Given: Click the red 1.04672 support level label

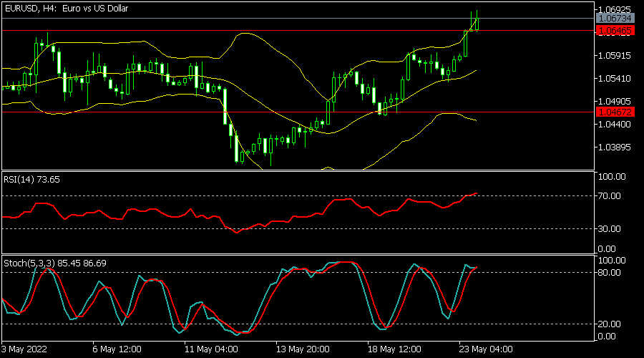Looking at the screenshot, I should click(615, 112).
